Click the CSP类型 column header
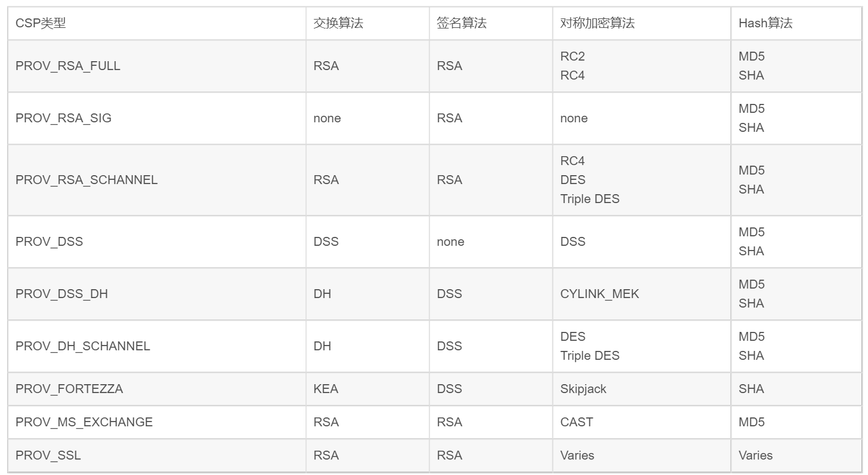868x475 pixels. [x=41, y=23]
